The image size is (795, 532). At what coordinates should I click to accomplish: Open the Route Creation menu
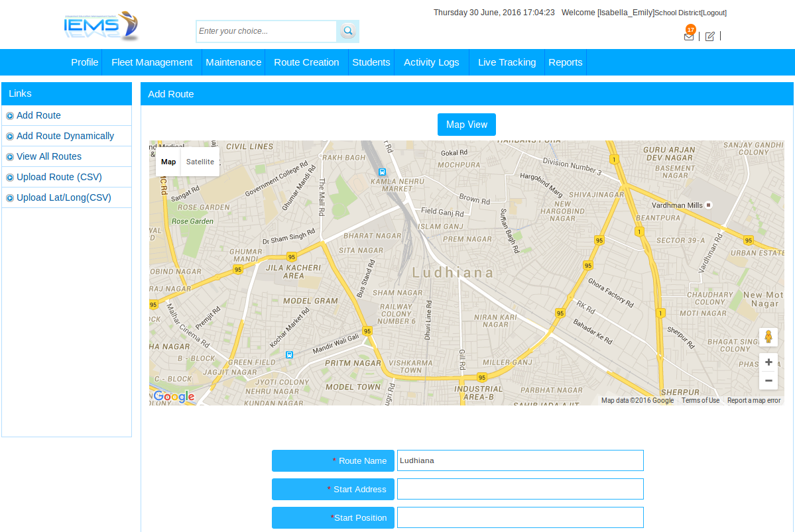click(x=306, y=62)
